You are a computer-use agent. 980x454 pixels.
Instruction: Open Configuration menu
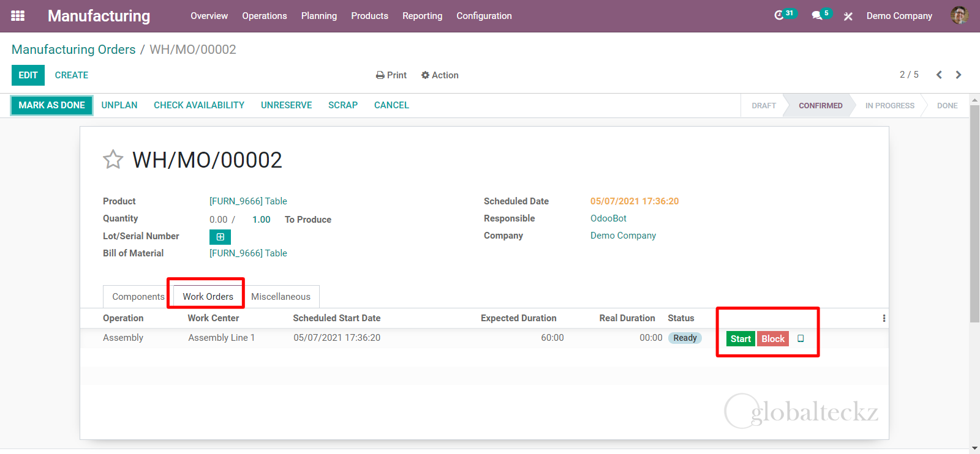[484, 16]
